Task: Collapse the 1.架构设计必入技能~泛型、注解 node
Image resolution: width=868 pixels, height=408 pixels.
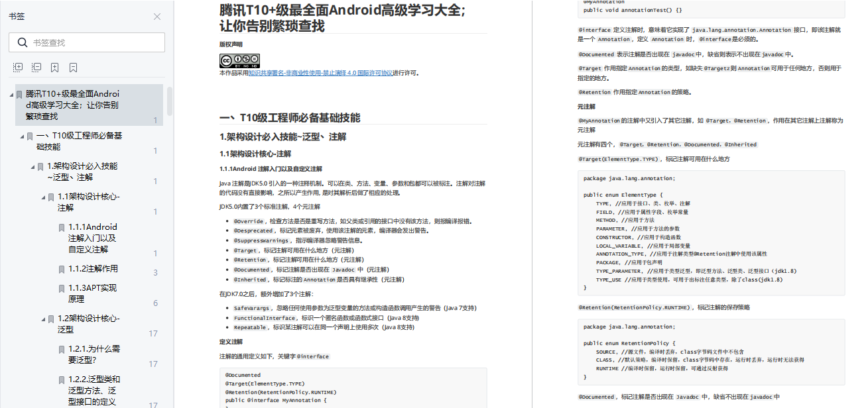Action: pos(32,166)
